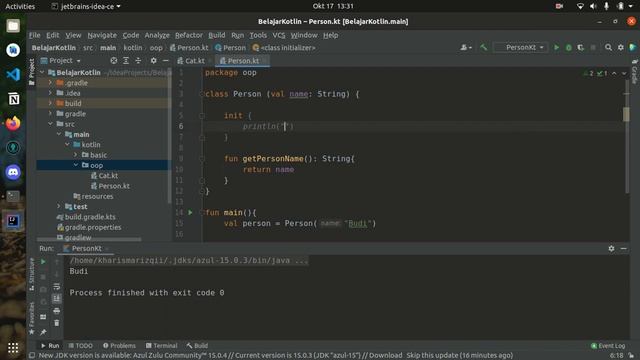Screen dimensions: 640x360
Task: Collapse the oop package
Action: pyautogui.click(x=76, y=165)
